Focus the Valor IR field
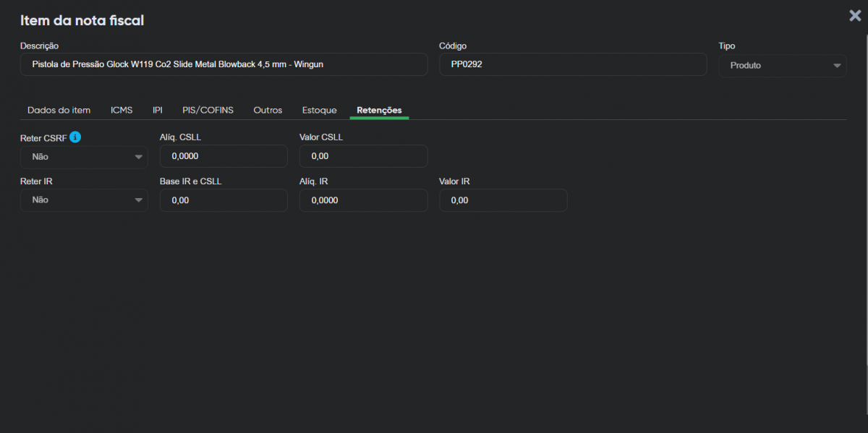This screenshot has width=868, height=433. pyautogui.click(x=503, y=200)
